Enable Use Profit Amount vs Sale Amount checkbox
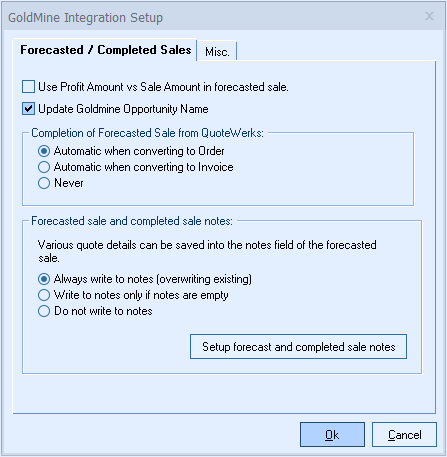 28,87
